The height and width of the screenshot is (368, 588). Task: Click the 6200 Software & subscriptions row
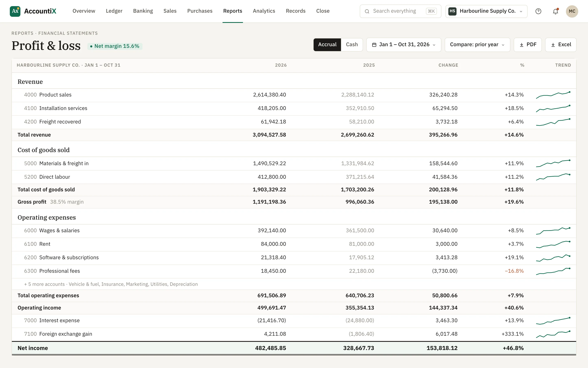click(294, 258)
